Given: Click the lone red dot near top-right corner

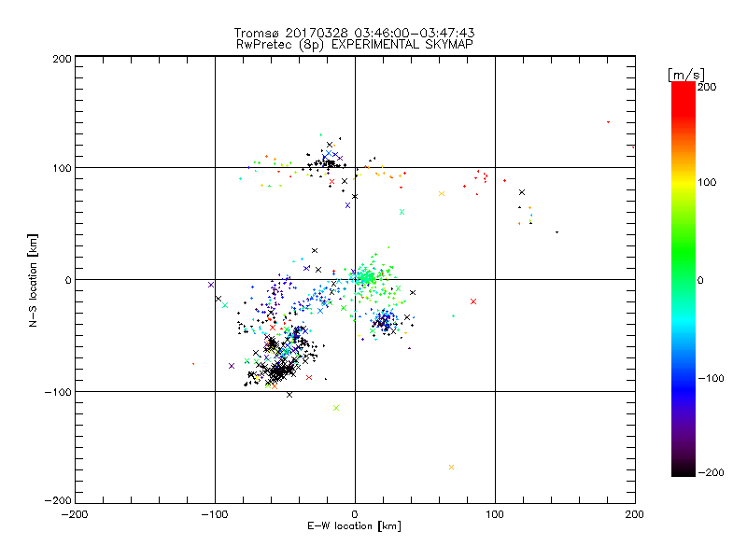Looking at the screenshot, I should coord(608,122).
